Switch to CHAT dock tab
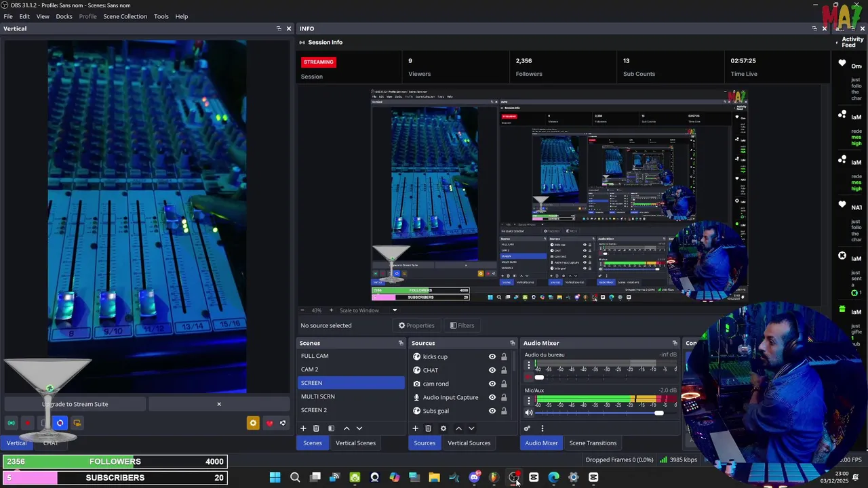This screenshot has height=488, width=868. [x=50, y=443]
